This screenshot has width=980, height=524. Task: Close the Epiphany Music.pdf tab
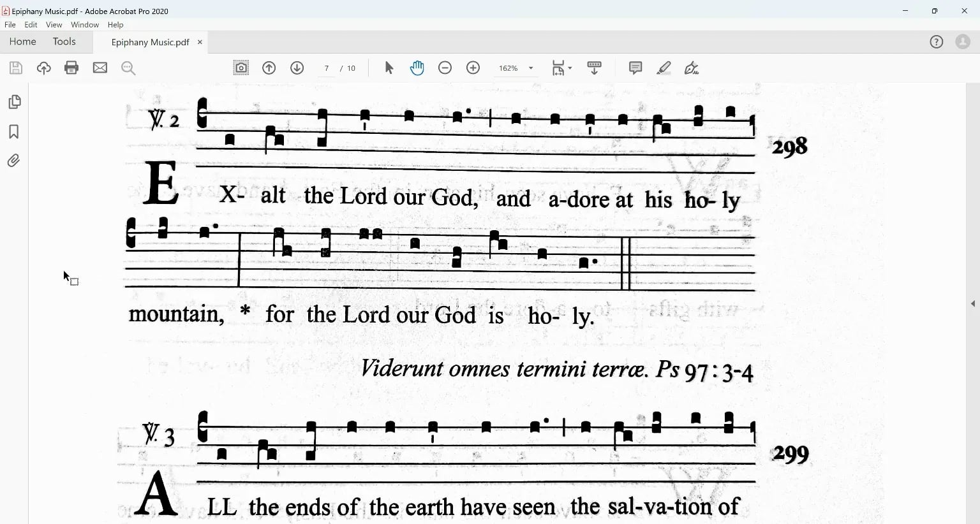(x=200, y=42)
